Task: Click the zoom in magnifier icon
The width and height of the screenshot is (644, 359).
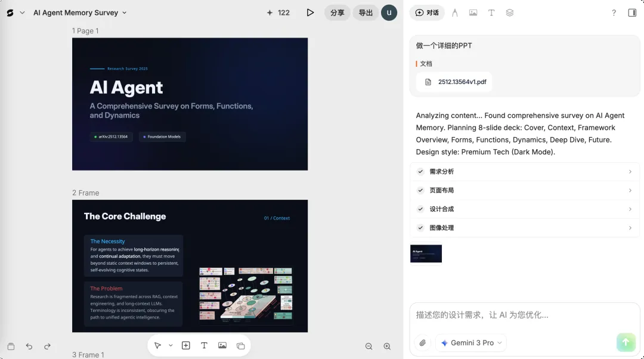Action: pos(387,346)
